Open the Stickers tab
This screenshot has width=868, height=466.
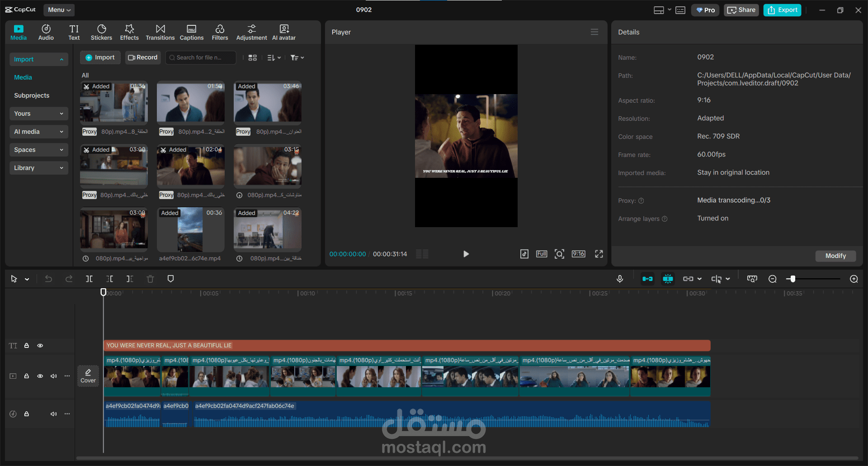(x=101, y=33)
